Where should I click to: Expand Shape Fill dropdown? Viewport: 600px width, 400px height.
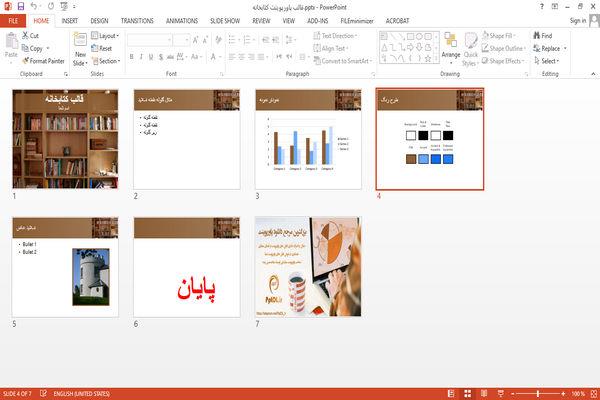(x=499, y=36)
